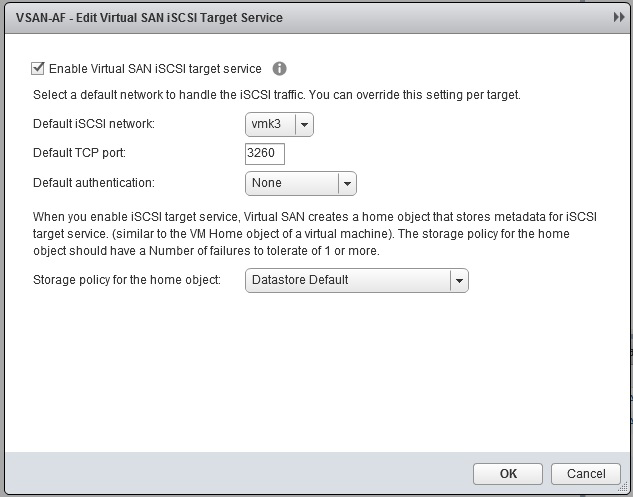Click the Enable Virtual SAN iSCSI target service label text

coord(155,69)
